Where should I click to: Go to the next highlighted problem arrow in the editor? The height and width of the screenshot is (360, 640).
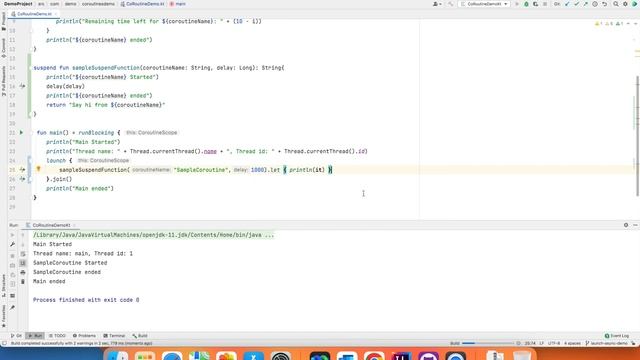pyautogui.click(x=635, y=24)
